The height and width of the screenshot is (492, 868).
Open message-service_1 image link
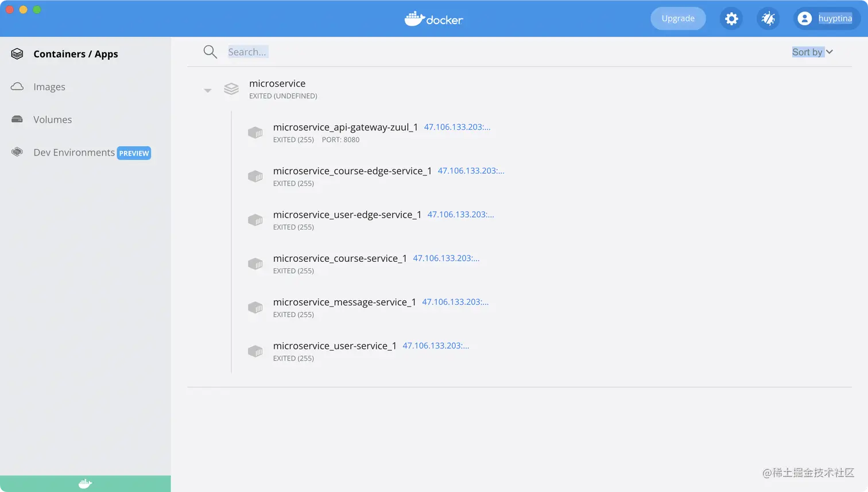click(x=455, y=301)
